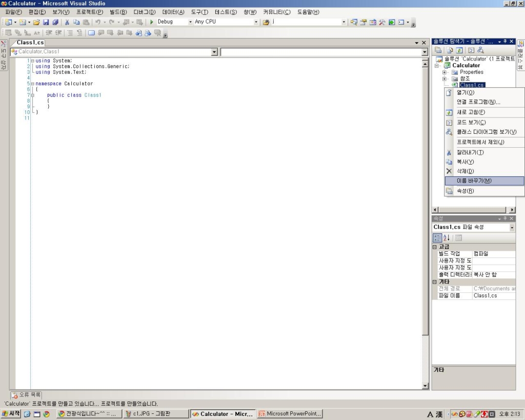Click the Save All toolbar icon

[55, 22]
